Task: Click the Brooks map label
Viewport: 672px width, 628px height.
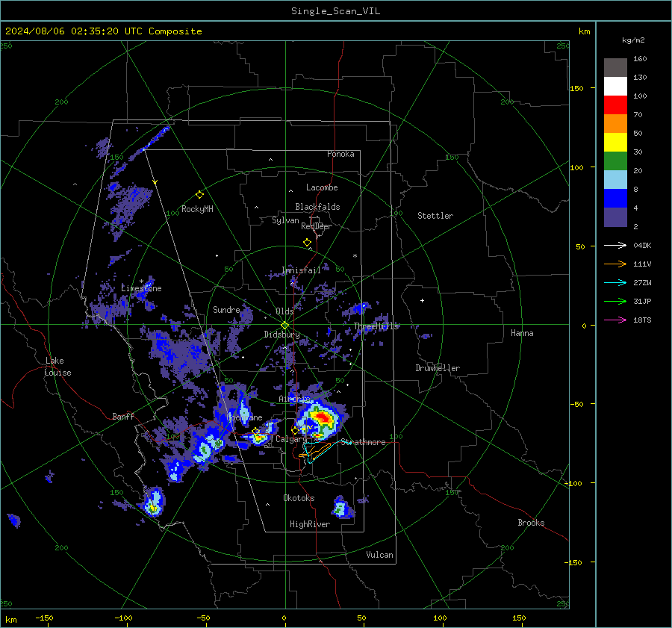Action: [x=531, y=523]
